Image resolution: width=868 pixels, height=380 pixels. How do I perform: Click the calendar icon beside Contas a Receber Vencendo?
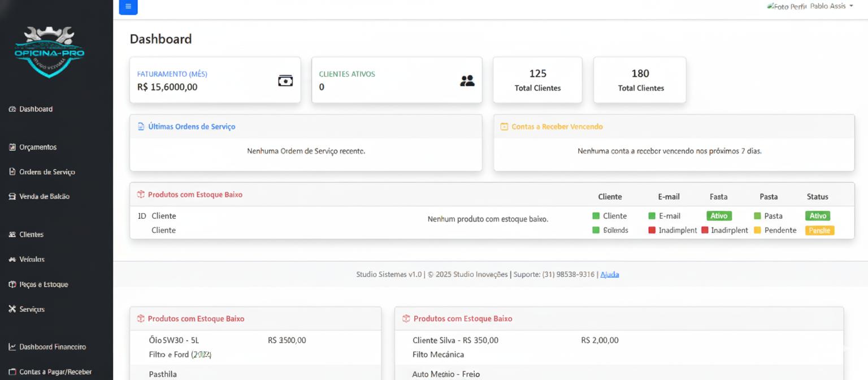[504, 127]
